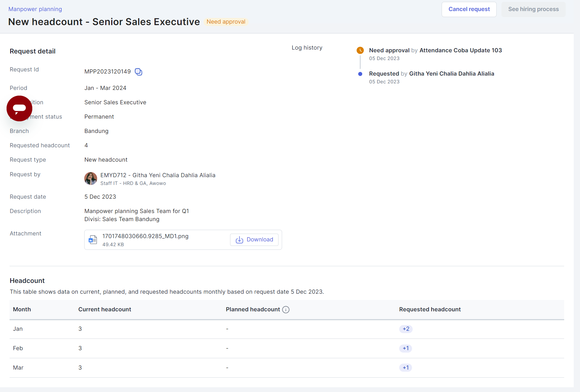The image size is (580, 392).
Task: Go back to Manpower planning
Action: pyautogui.click(x=35, y=9)
